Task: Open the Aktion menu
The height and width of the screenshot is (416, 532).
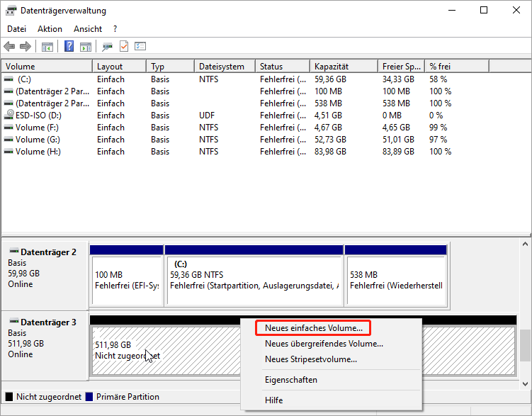Action: coord(50,29)
